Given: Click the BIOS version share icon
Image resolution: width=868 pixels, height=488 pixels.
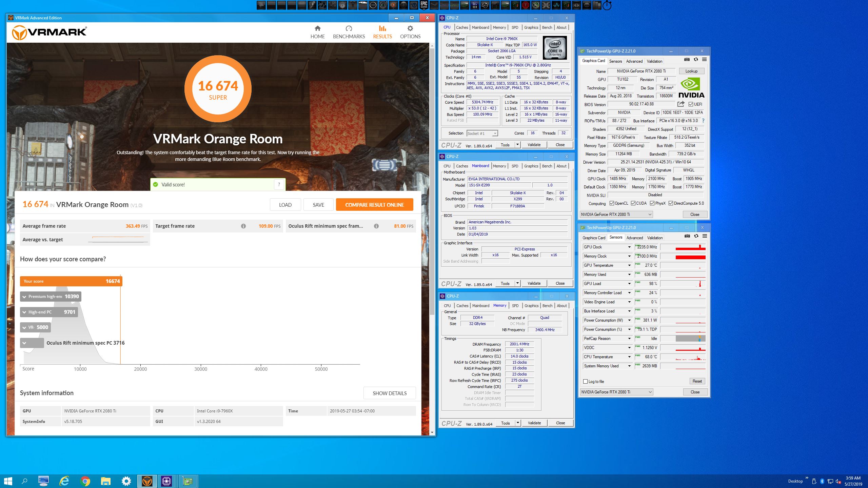Looking at the screenshot, I should (680, 104).
